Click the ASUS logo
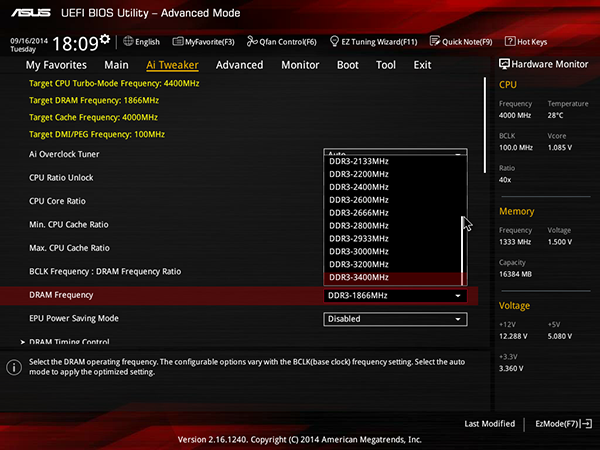Viewport: 600px width, 450px height. [31, 13]
